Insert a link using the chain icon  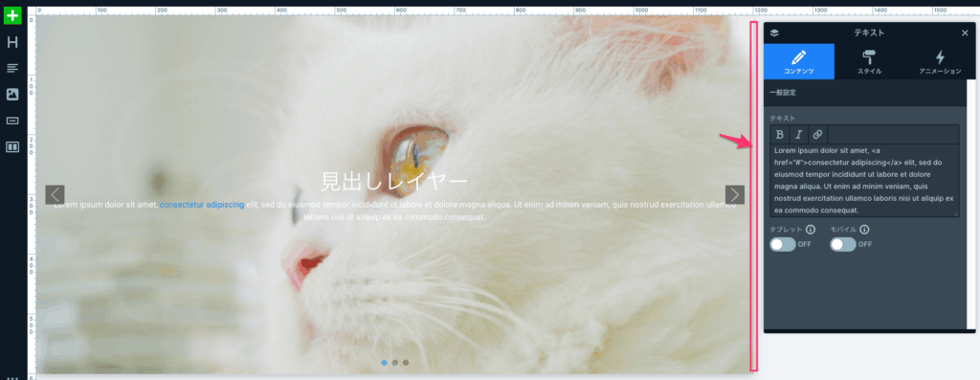817,134
